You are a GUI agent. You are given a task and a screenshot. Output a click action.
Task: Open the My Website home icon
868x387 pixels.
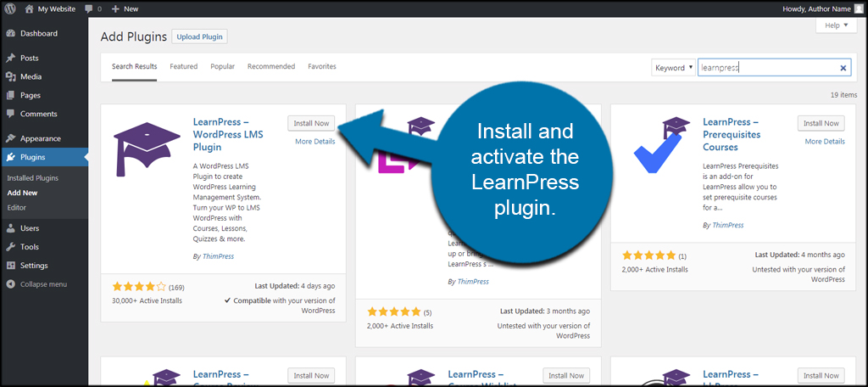coord(29,8)
